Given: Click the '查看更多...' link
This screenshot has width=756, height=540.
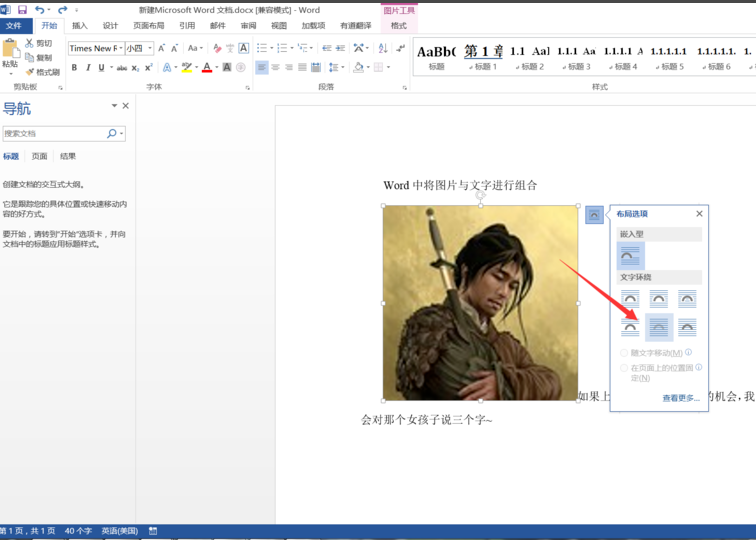Looking at the screenshot, I should [680, 398].
